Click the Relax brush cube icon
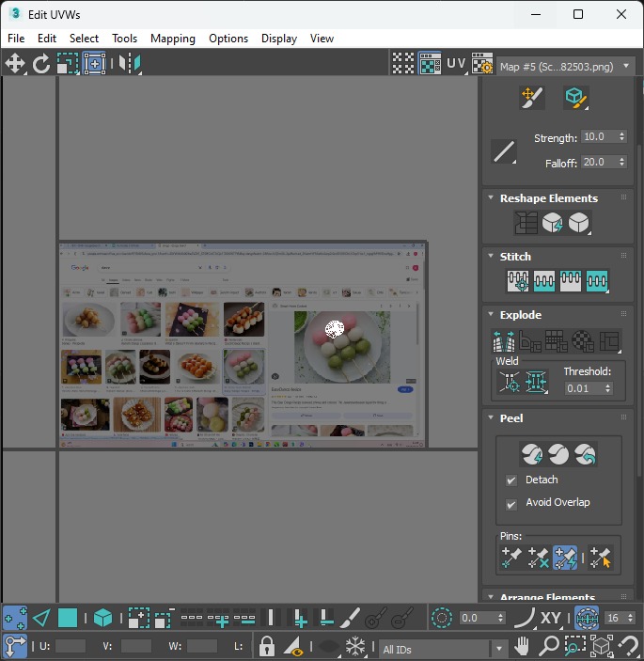This screenshot has width=644, height=661. pos(576,98)
